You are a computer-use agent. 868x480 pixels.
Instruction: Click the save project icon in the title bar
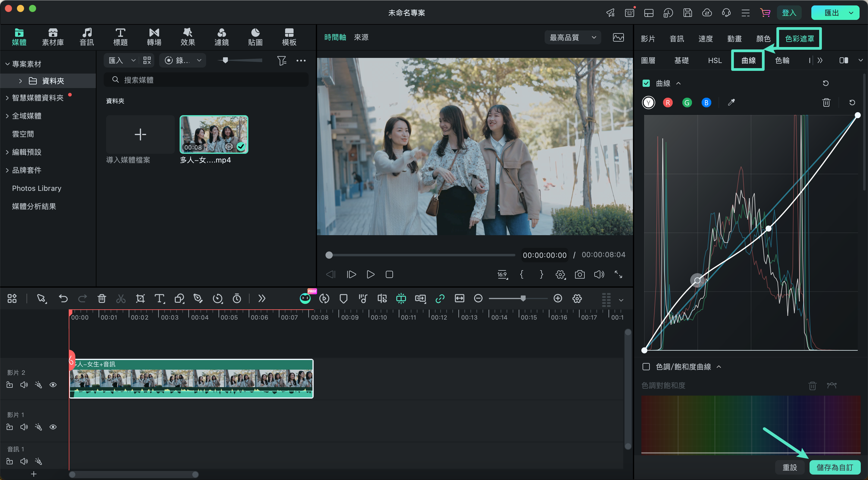click(x=687, y=13)
